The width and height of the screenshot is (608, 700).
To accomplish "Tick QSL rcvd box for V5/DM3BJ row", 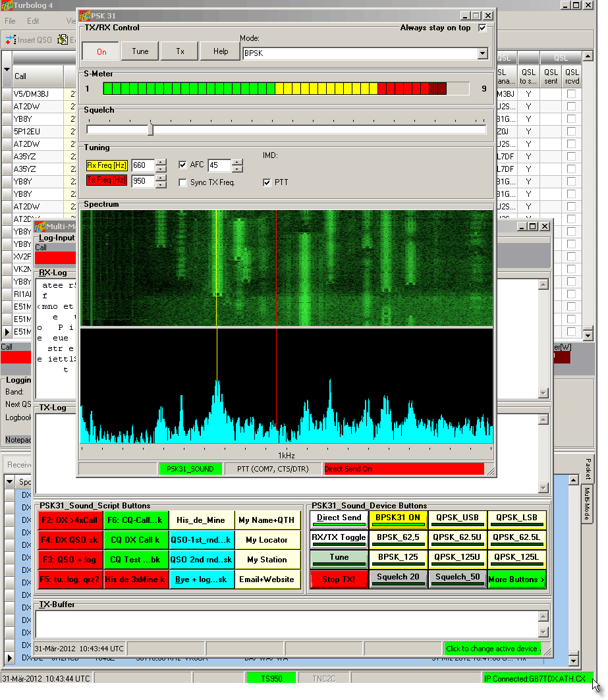I will (571, 94).
